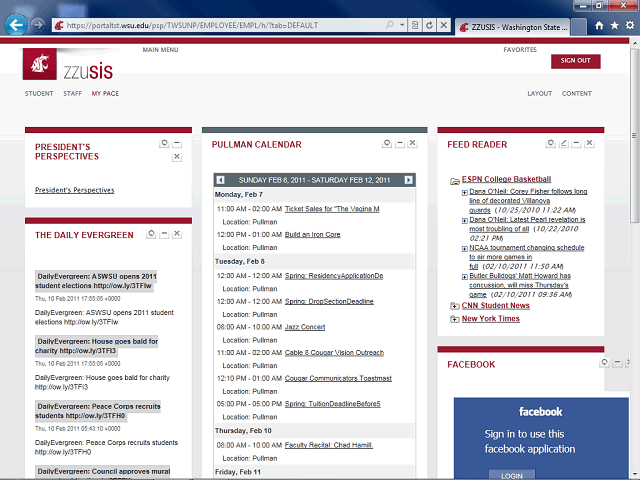Screen dimensions: 640x480
Task: Minimize the Daily Evergreen pagelet
Action: (164, 234)
